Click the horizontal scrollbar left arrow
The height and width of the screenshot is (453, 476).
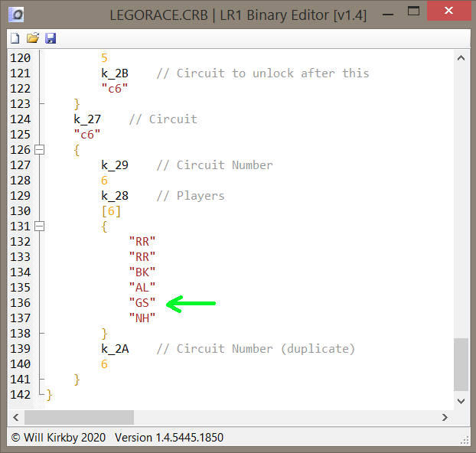(x=16, y=418)
